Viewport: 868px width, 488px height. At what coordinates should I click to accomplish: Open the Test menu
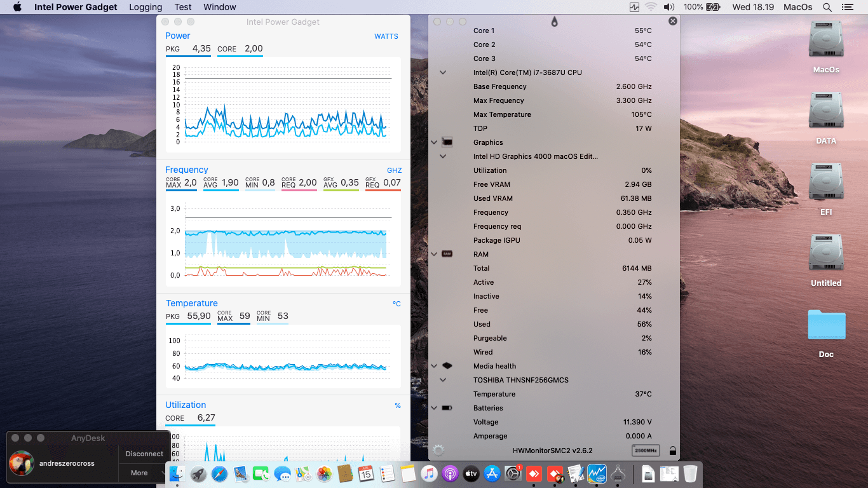click(x=183, y=7)
